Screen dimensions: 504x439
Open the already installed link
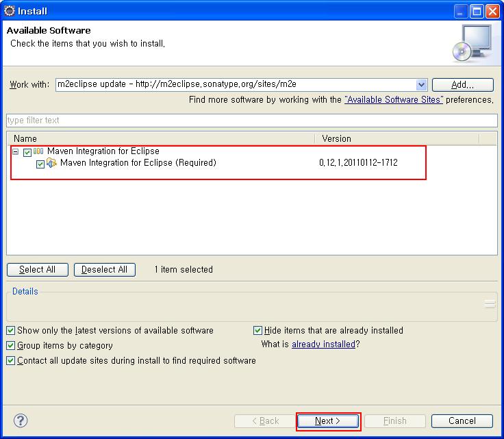click(323, 344)
